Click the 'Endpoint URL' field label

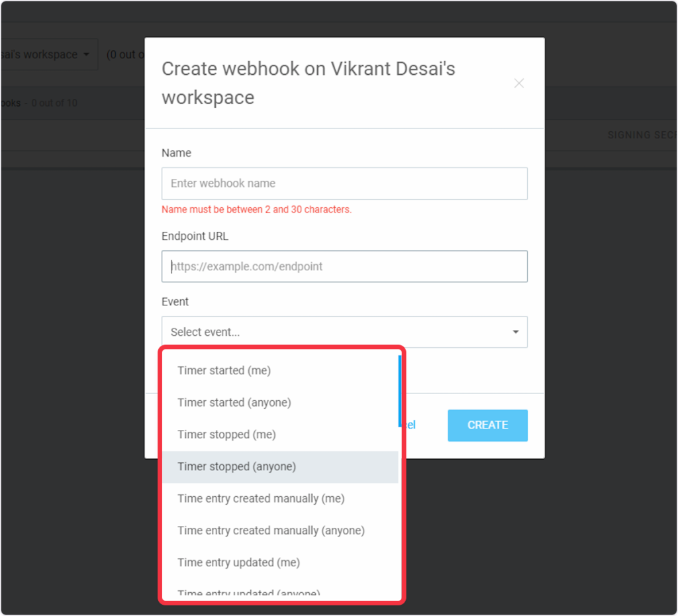pos(195,236)
